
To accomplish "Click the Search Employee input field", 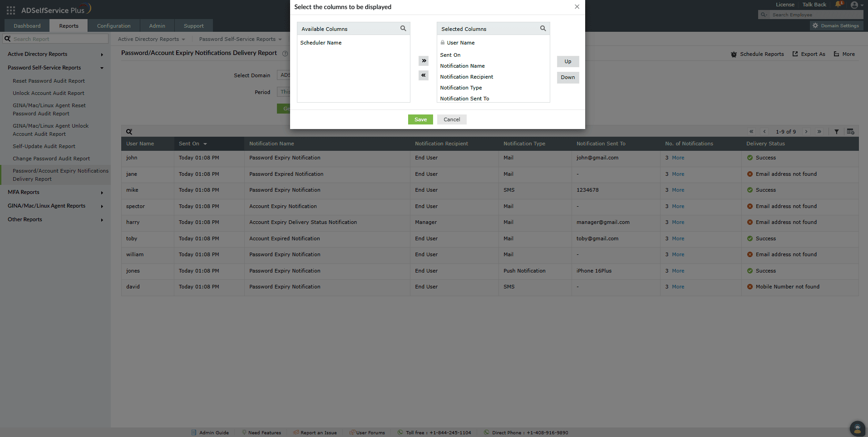I will 813,15.
